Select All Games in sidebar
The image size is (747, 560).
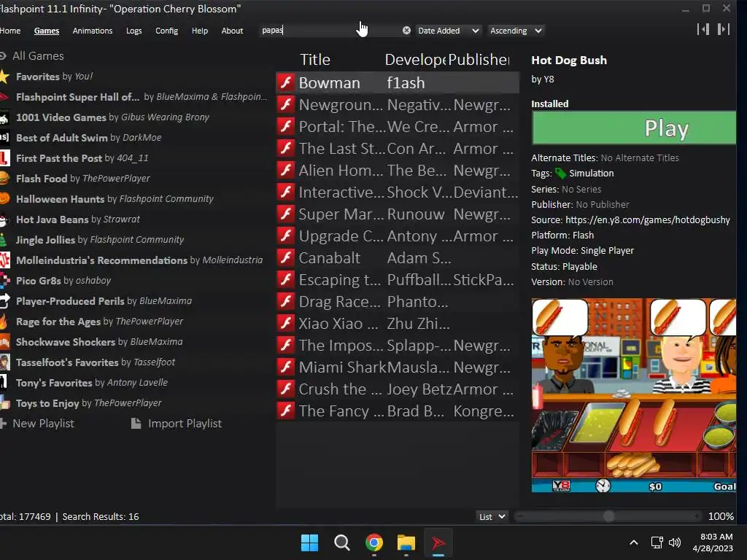click(32, 55)
